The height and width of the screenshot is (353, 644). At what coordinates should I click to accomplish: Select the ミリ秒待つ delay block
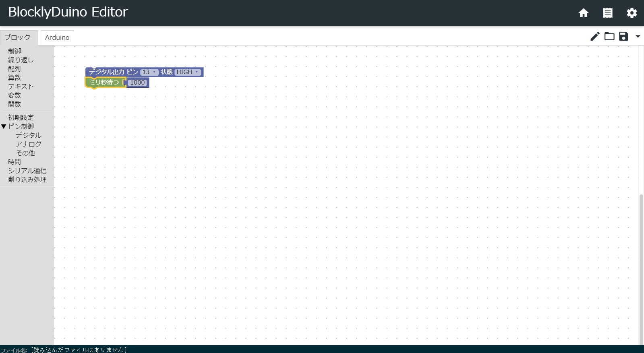pyautogui.click(x=104, y=83)
